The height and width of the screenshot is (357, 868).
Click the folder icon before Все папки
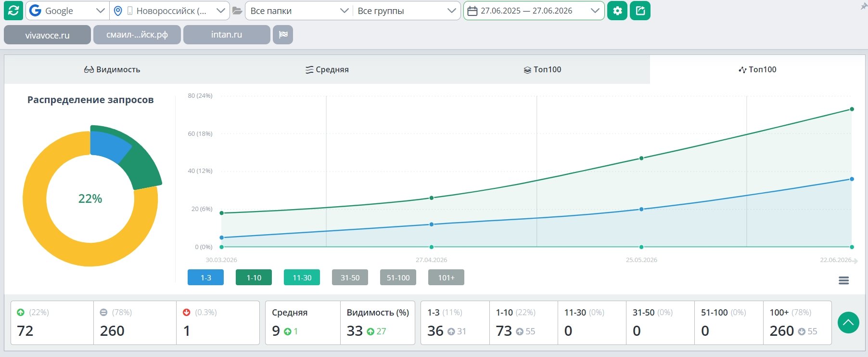click(x=237, y=11)
